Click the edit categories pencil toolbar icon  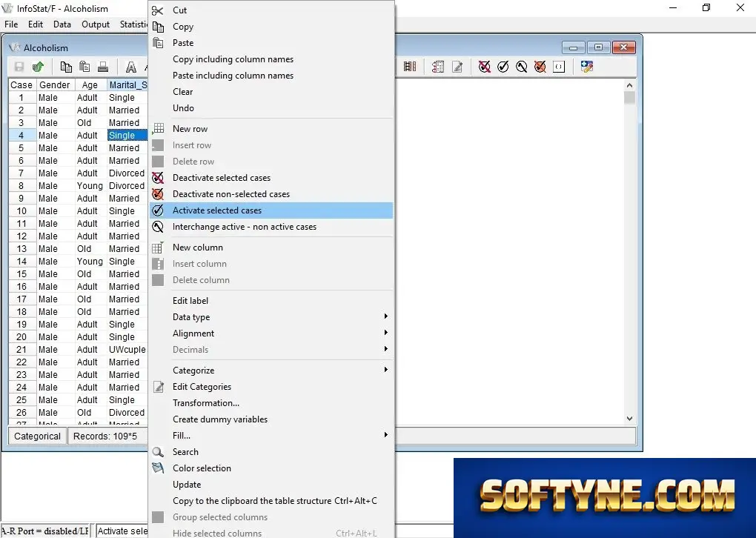[457, 67]
